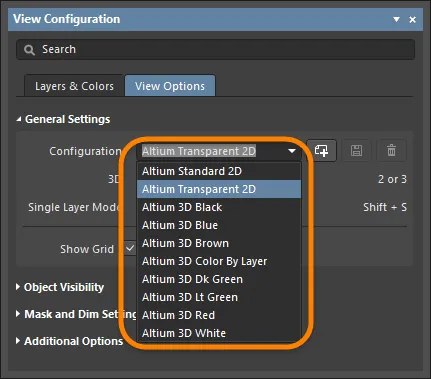Pick Altium 3D Color By Layer
The image size is (431, 379).
(219, 261)
